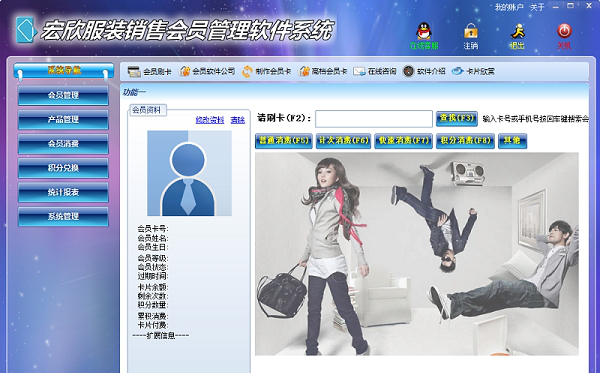
Task: Open 卡片欣赏 toolbar item
Action: click(x=473, y=71)
